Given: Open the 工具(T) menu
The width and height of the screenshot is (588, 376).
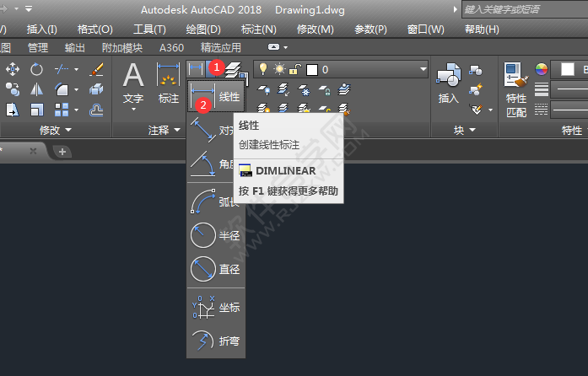Looking at the screenshot, I should click(x=149, y=30).
